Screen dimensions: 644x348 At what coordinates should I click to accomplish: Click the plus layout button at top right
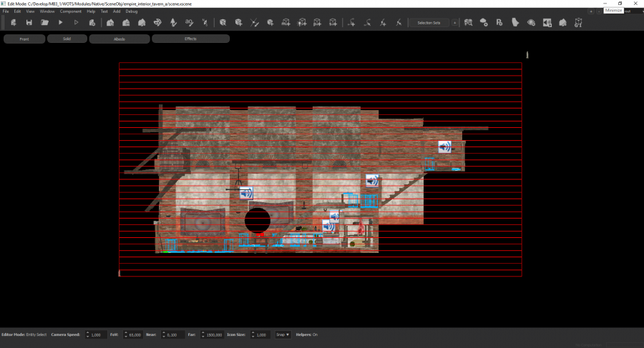tap(591, 11)
